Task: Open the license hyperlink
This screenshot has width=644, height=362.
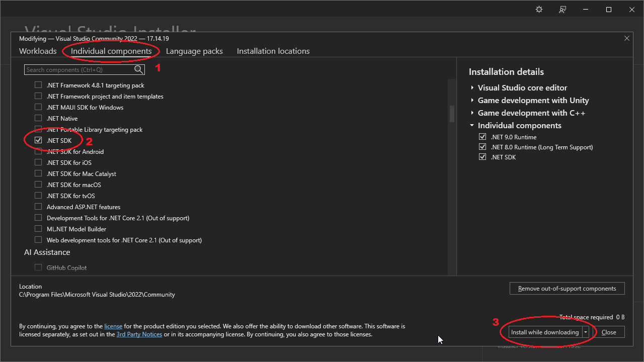Action: [x=113, y=326]
